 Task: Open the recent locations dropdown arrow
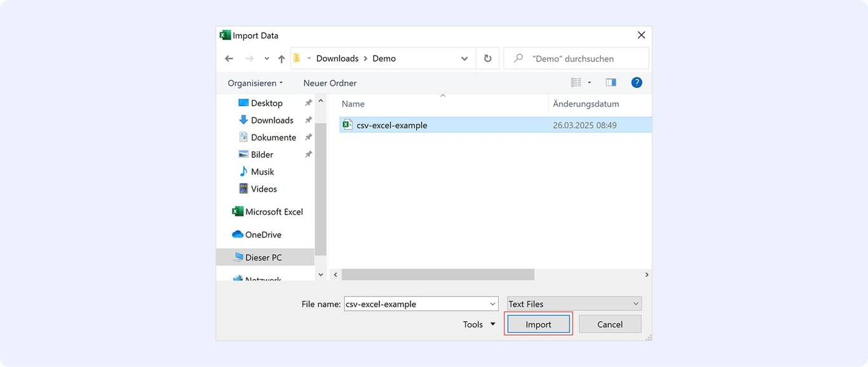[266, 59]
